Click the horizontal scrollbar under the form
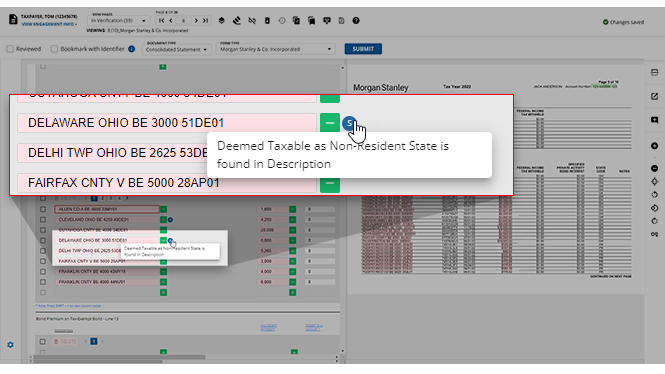 coord(119,357)
